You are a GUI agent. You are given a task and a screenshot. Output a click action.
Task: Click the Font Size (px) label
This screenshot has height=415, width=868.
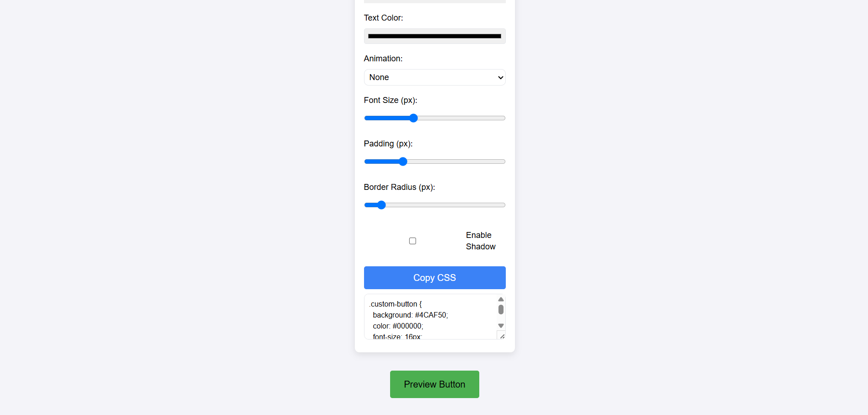coord(391,100)
